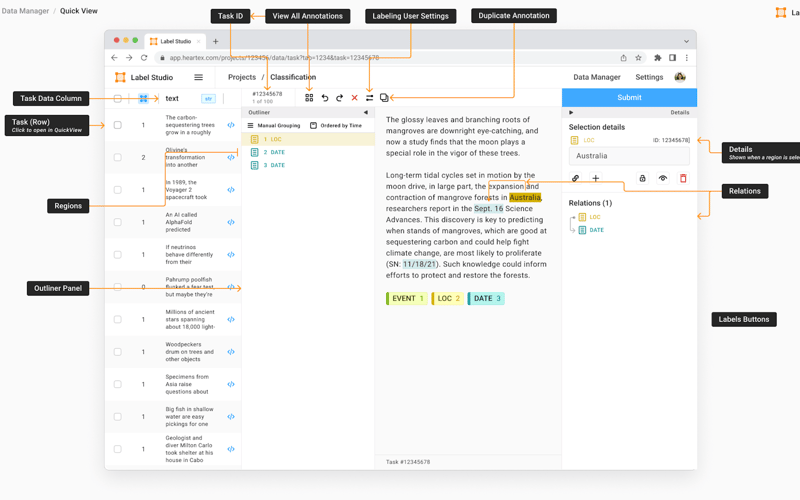Check the select-all checkbox in table header
The height and width of the screenshot is (500, 800).
point(117,98)
